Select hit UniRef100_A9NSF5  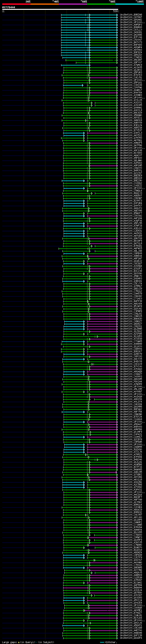[x=131, y=143]
